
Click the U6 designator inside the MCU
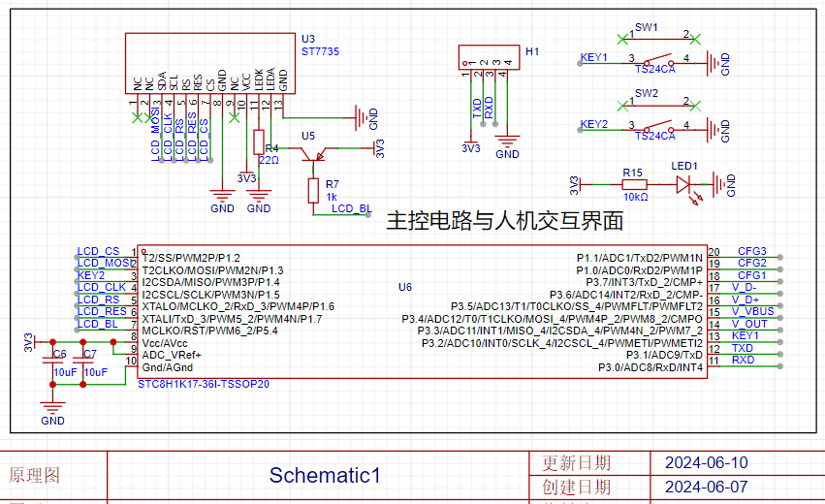tap(404, 287)
